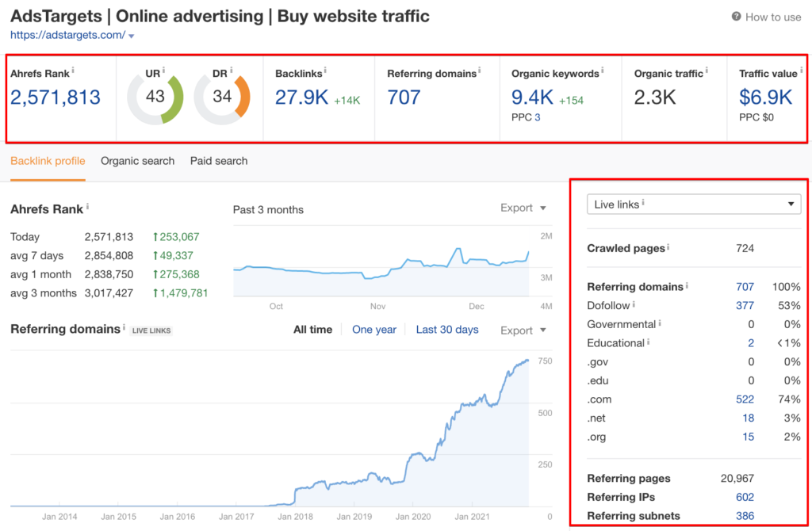Click the Referring pages value 20,967
Screen dimensions: 812x531
click(737, 478)
